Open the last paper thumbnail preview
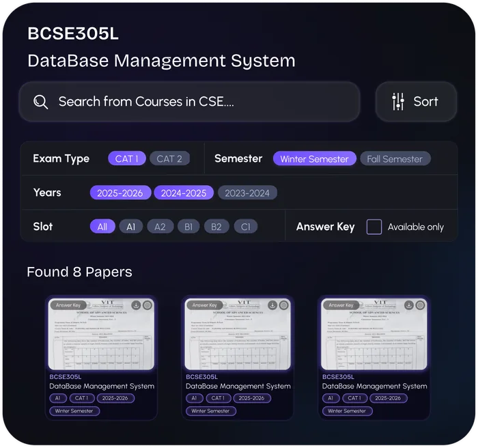The height and width of the screenshot is (448, 478). (x=374, y=334)
